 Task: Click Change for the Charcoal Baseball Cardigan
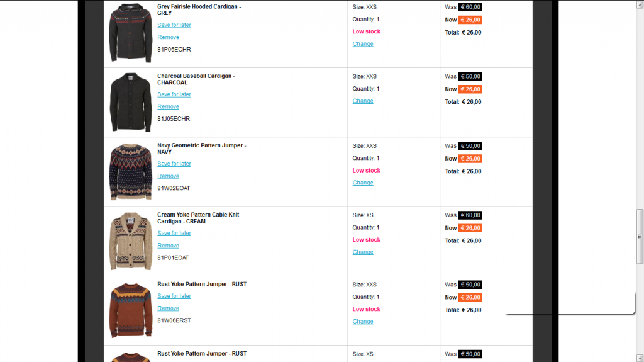363,101
